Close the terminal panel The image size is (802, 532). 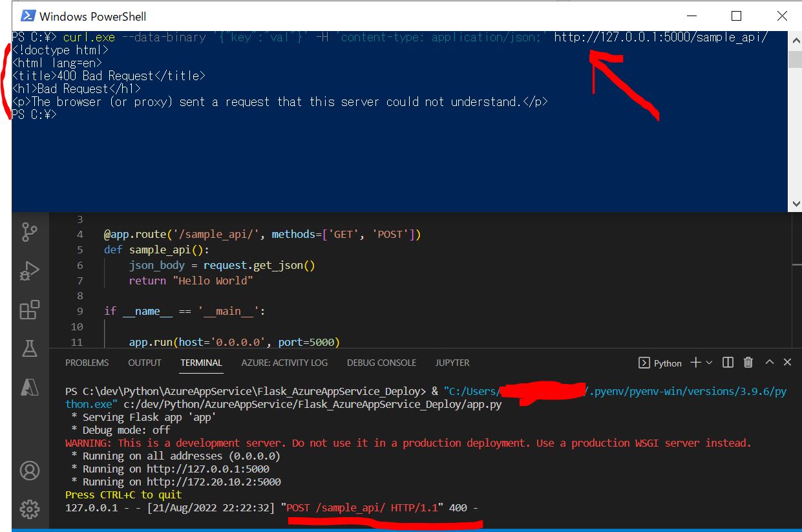tap(787, 363)
